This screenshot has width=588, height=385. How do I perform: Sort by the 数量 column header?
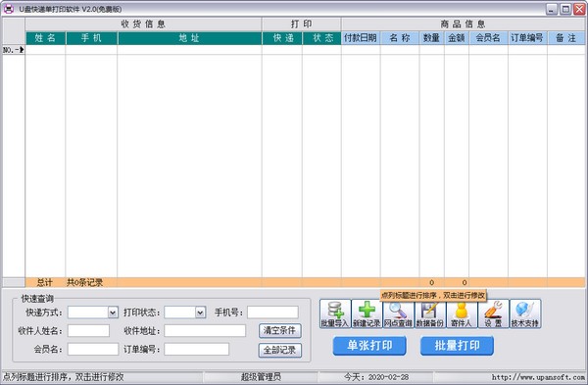pos(431,38)
